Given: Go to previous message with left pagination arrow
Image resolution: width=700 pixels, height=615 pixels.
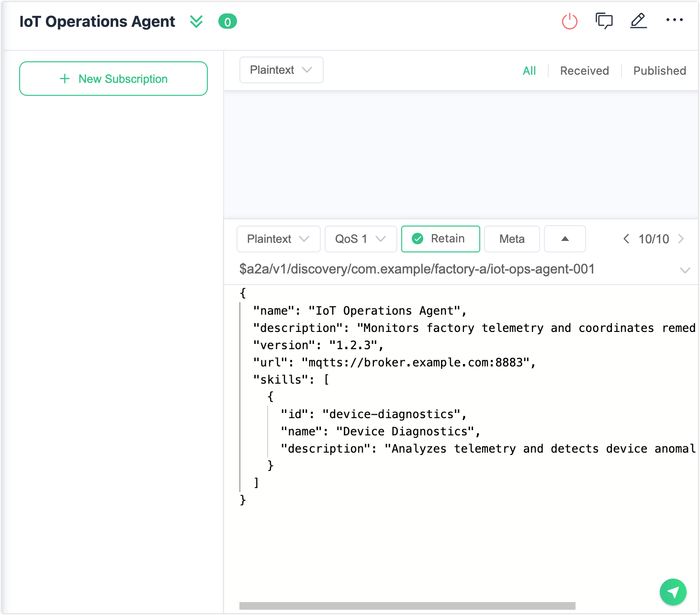Looking at the screenshot, I should (x=626, y=239).
